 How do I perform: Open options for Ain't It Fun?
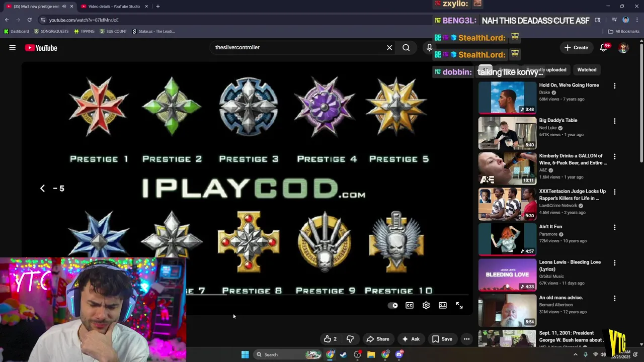tap(614, 228)
